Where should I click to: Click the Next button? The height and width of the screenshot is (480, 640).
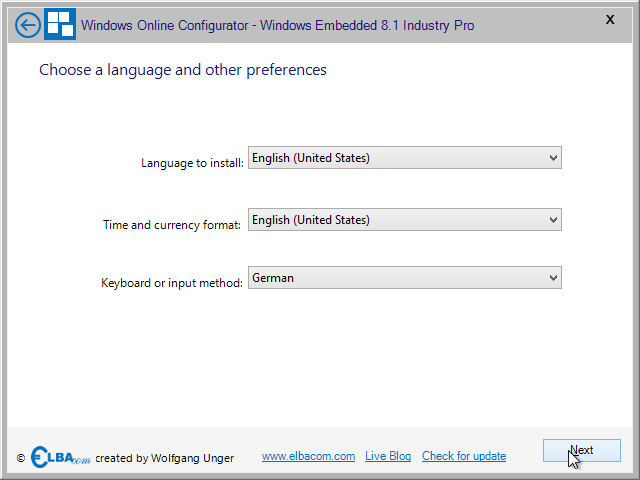582,450
